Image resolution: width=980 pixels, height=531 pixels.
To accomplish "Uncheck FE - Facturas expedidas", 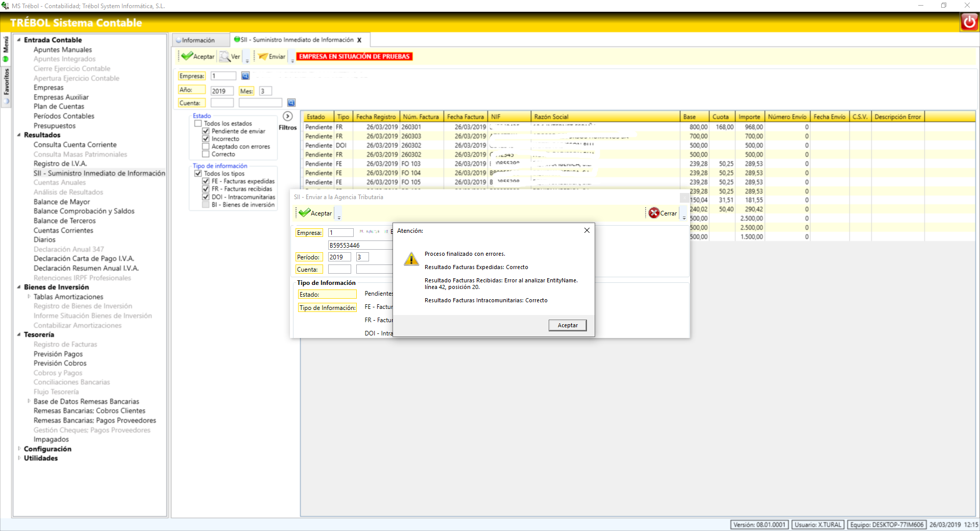I will tap(206, 181).
